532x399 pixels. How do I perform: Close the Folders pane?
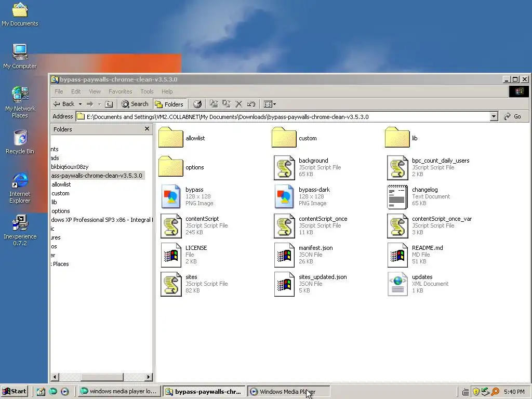pyautogui.click(x=147, y=129)
